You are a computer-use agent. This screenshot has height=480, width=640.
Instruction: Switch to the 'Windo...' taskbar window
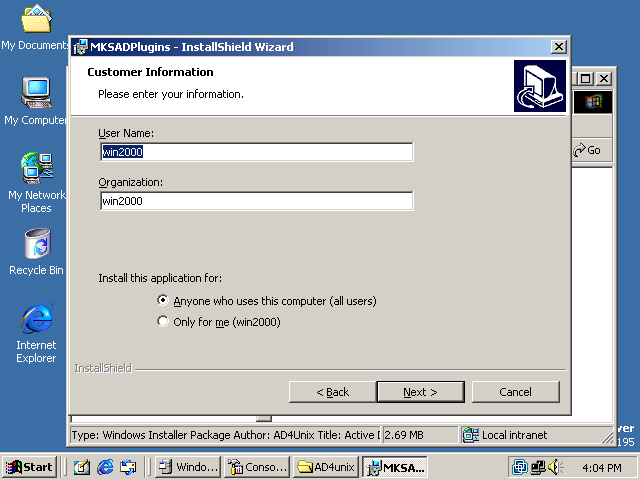click(188, 467)
